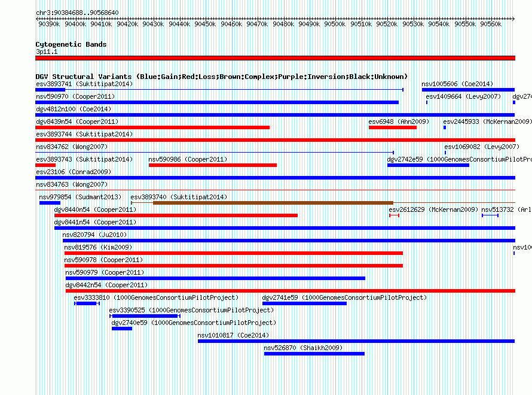Click the nsv834762 (Wong2007) label

pos(72,147)
